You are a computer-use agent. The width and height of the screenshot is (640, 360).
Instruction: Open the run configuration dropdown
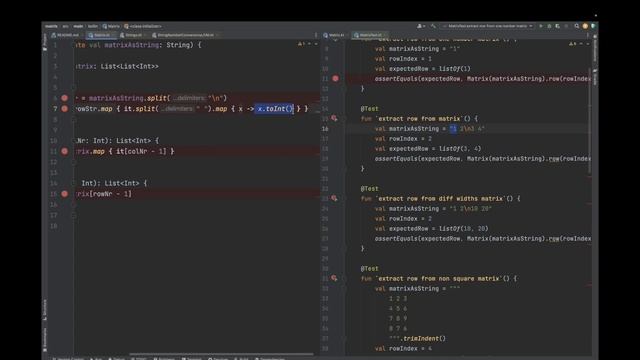click(x=487, y=26)
